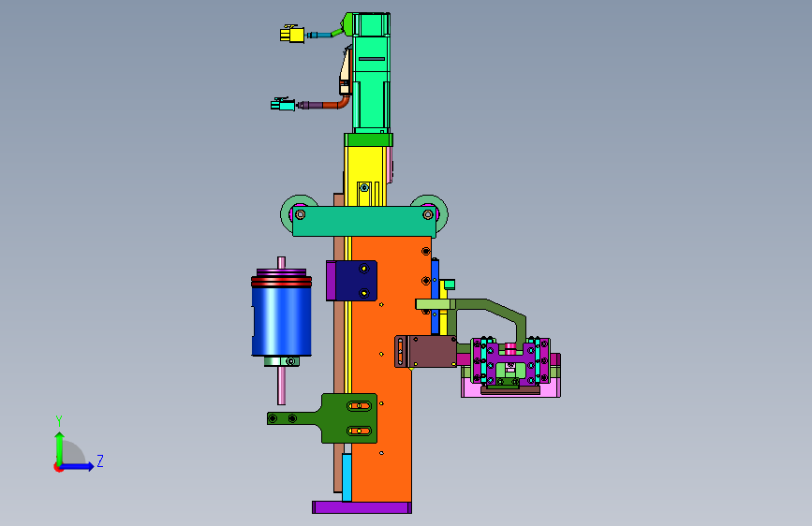Pick the yellow cable connector plug
812x526 pixels.
[x=291, y=35]
